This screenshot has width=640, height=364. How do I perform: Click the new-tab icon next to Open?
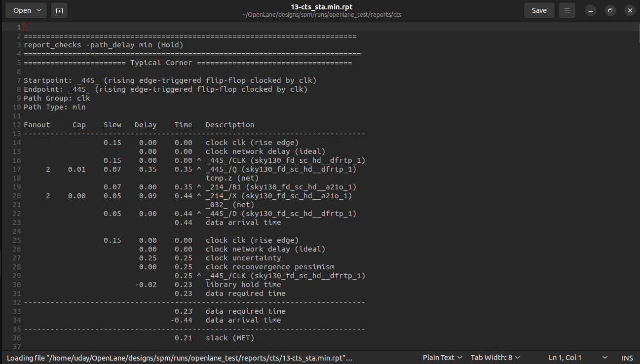[x=59, y=10]
